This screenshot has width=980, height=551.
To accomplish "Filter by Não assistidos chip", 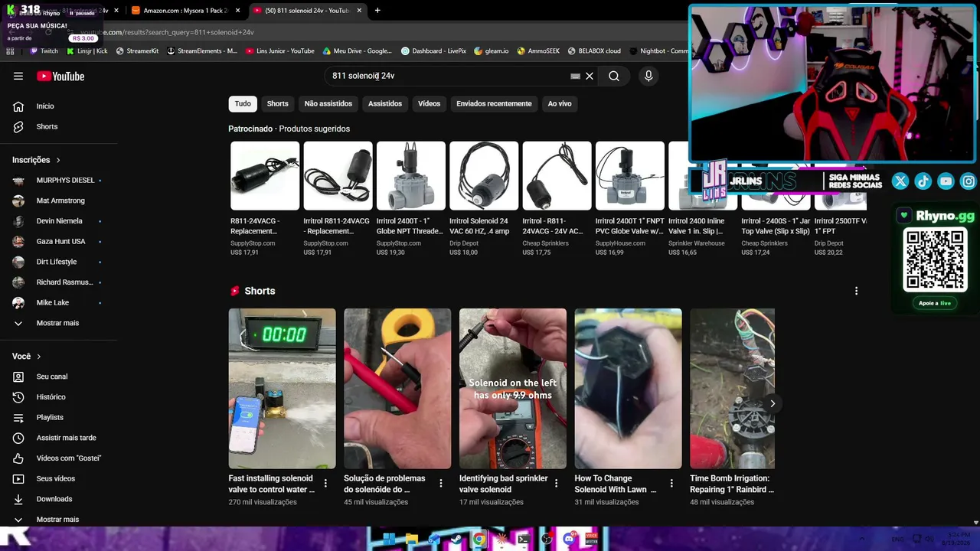I will [328, 104].
